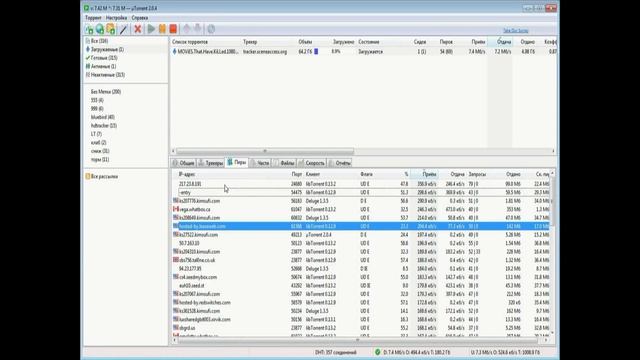Click the blue download arrow icon beside MOVIES torrent
Screen dimensions: 640x360
tap(174, 52)
